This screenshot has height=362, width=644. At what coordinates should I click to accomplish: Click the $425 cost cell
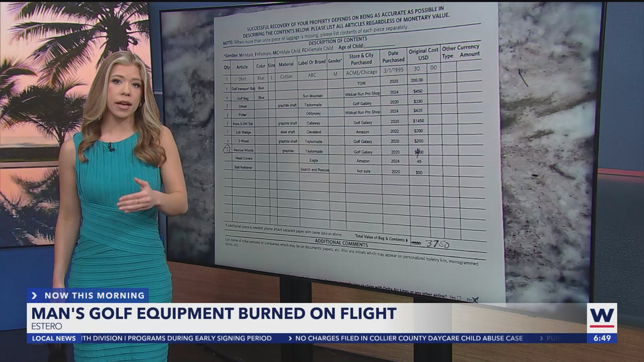tap(418, 111)
